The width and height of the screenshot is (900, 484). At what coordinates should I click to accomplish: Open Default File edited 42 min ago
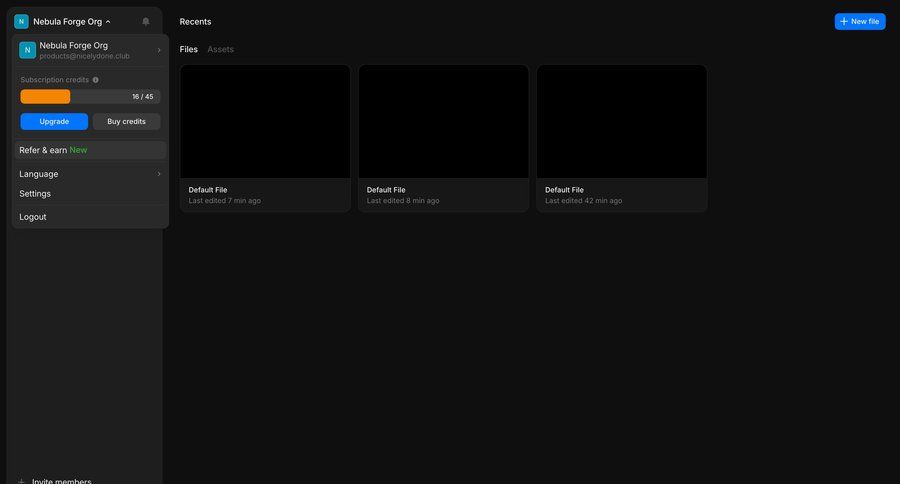622,138
